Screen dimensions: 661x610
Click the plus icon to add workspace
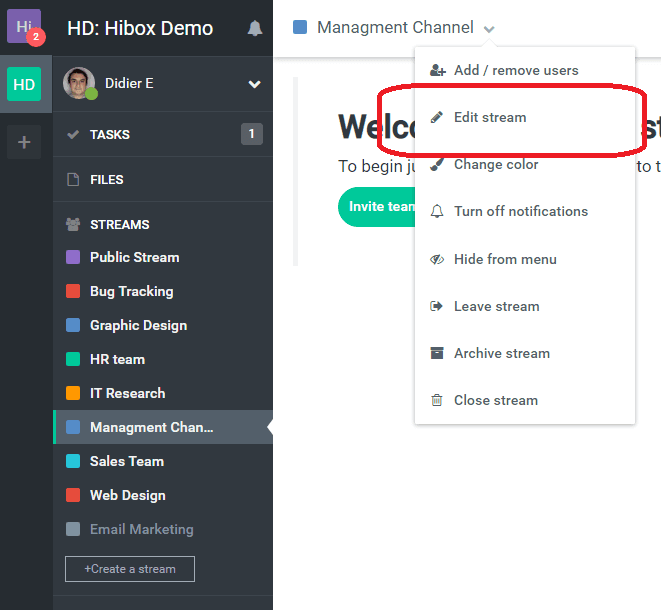(x=24, y=143)
